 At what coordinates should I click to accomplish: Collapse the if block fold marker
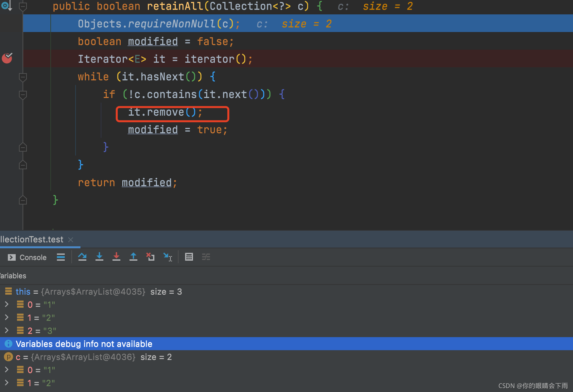click(x=23, y=95)
